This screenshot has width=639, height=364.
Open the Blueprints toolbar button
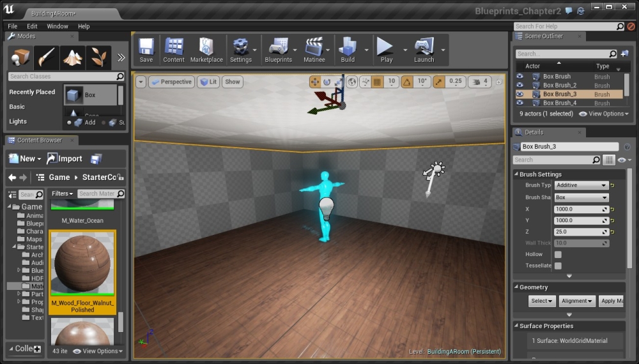click(x=279, y=50)
